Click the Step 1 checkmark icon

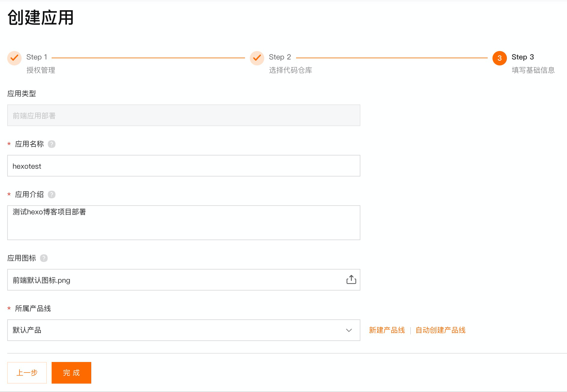pyautogui.click(x=14, y=58)
